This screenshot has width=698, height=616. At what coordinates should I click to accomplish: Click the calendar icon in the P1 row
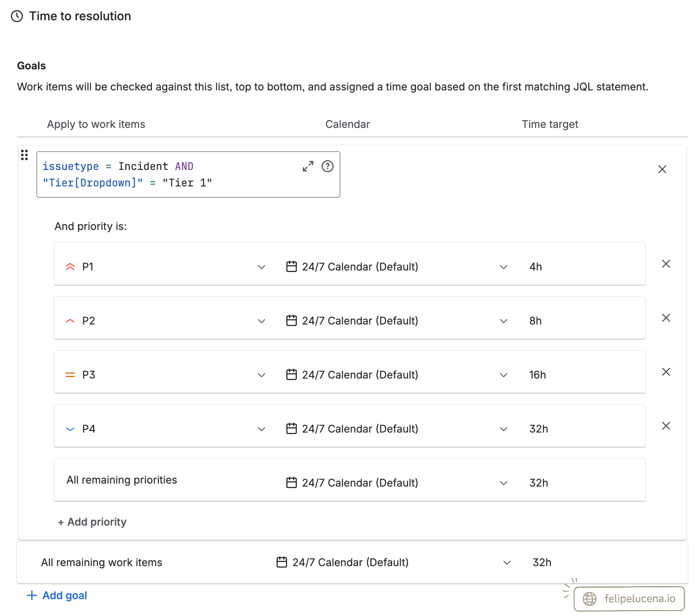coord(292,266)
